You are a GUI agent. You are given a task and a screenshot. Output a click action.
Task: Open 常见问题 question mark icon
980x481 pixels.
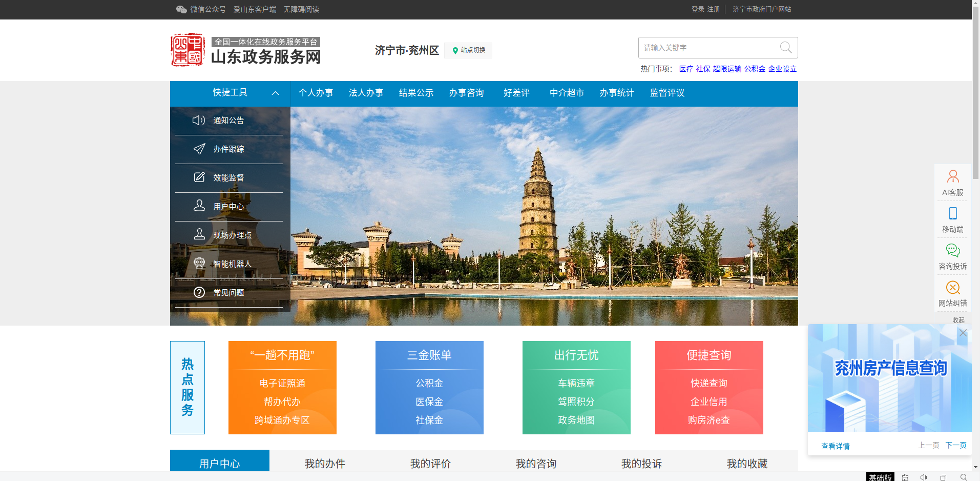coord(199,292)
